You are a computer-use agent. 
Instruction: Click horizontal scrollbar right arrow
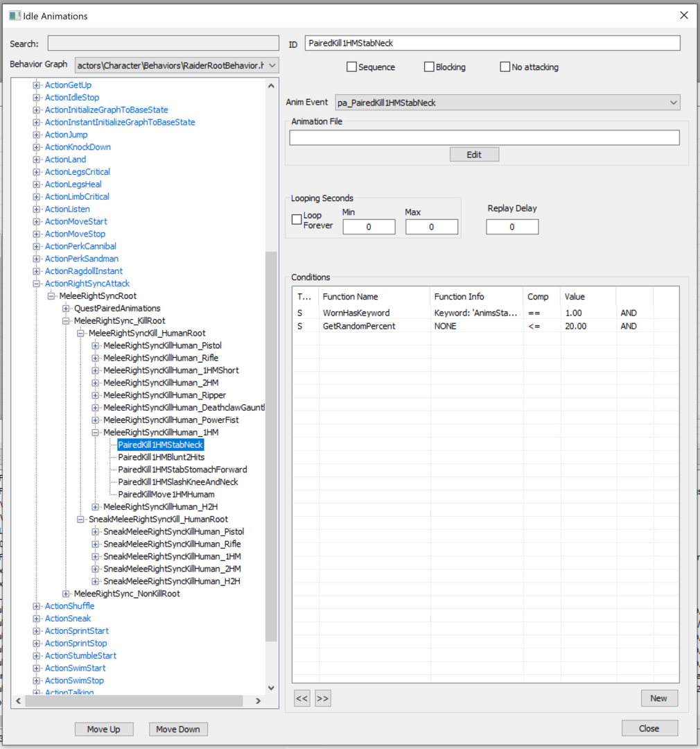[x=259, y=701]
